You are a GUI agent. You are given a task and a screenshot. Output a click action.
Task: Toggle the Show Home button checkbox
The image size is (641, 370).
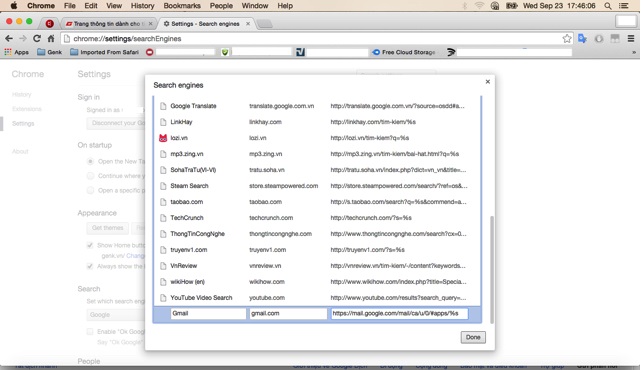point(90,245)
